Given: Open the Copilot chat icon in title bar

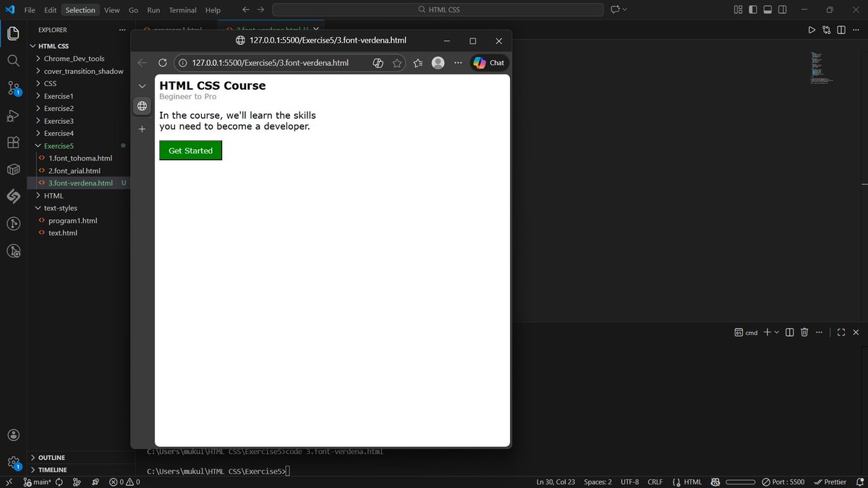Looking at the screenshot, I should (616, 10).
